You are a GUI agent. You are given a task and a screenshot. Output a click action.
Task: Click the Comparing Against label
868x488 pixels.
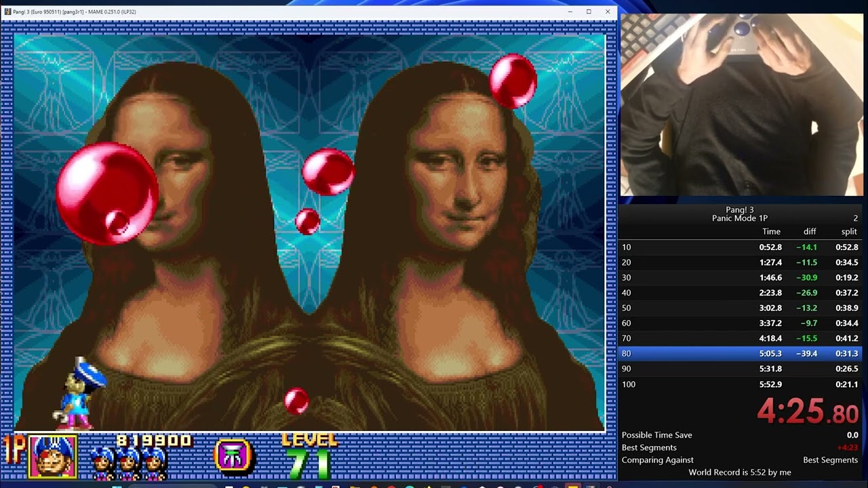coord(658,460)
